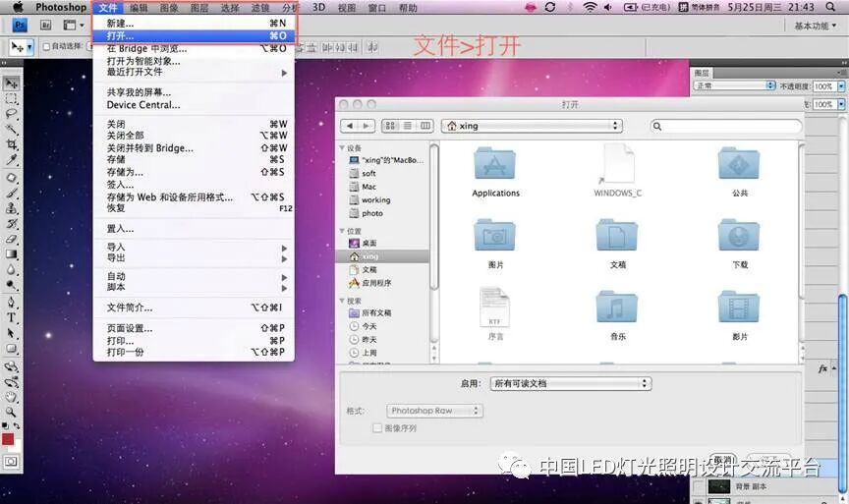Click the Ps application icon
849x504 pixels.
20,25
